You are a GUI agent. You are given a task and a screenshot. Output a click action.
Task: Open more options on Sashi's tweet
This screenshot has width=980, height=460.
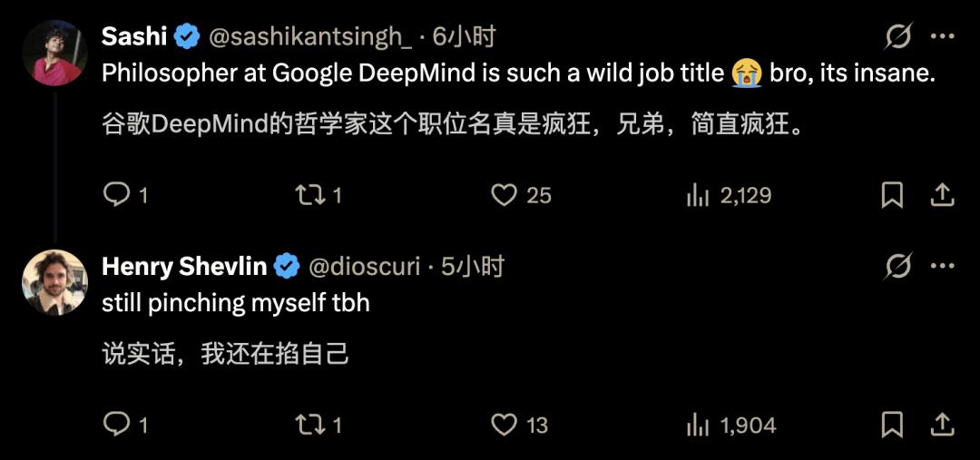[943, 37]
